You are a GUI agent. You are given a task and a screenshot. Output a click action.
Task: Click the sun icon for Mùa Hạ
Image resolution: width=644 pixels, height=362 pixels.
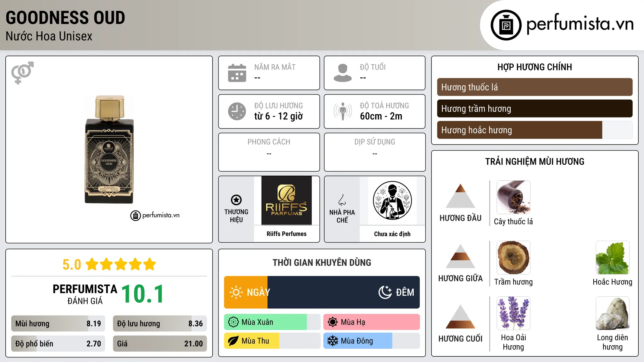click(x=333, y=322)
